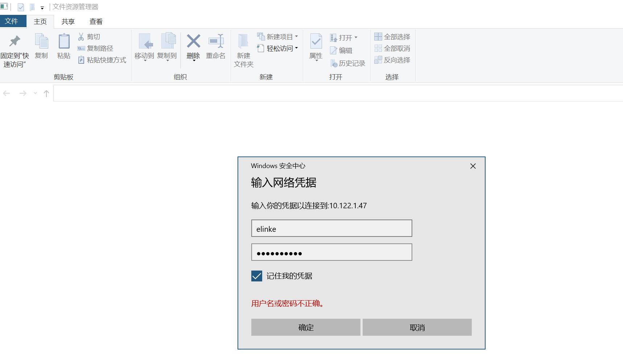This screenshot has height=364, width=623.
Task: Uncheck 记住我的凭据 checkbox
Action: [256, 276]
